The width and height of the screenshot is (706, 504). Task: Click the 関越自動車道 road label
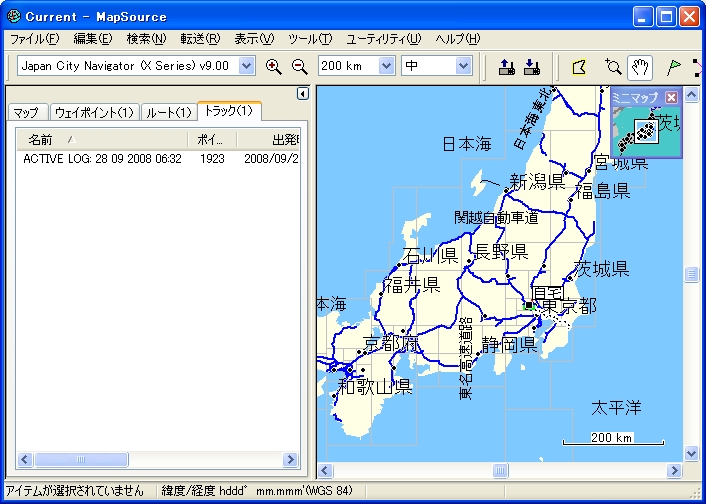pos(496,218)
